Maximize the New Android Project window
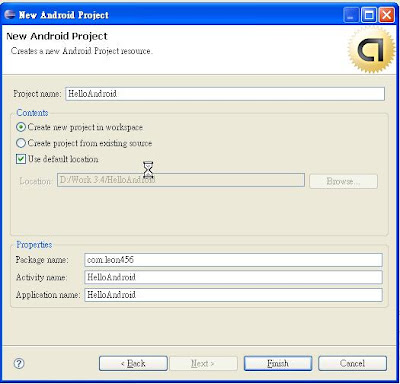The width and height of the screenshot is (400, 384). [369, 15]
